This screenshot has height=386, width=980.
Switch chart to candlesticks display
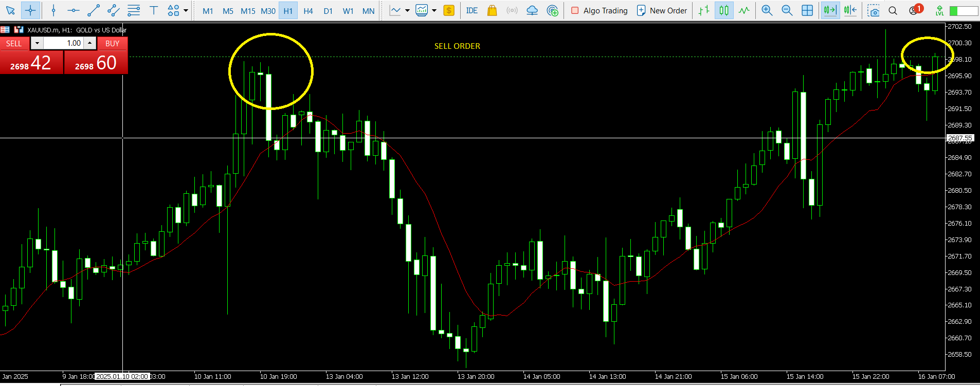(x=724, y=10)
